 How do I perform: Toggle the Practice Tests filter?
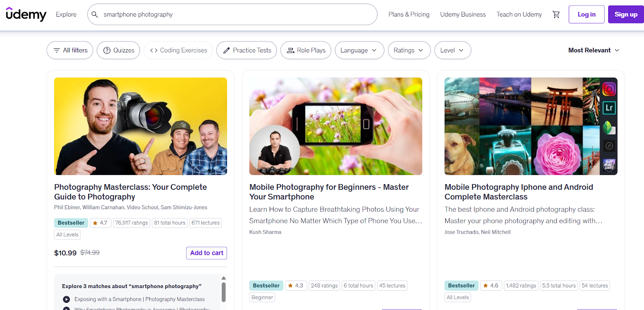247,50
